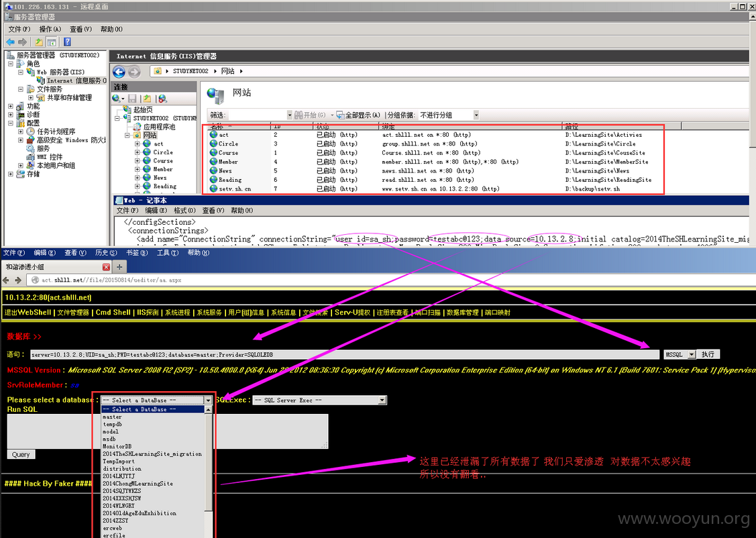756x538 pixels.
Task: Open 查看 menu in Server Manager
Action: click(x=80, y=30)
